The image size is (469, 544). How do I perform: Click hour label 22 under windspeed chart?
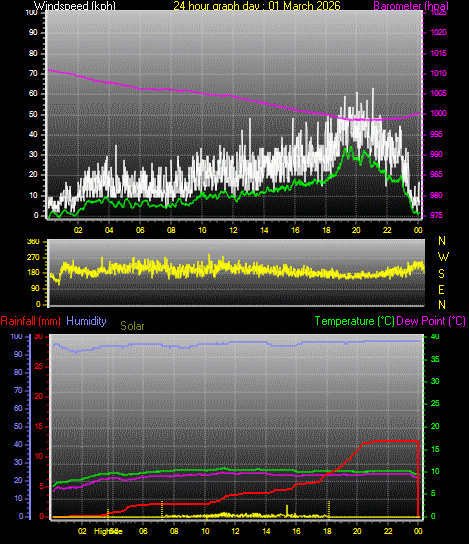[x=387, y=230]
